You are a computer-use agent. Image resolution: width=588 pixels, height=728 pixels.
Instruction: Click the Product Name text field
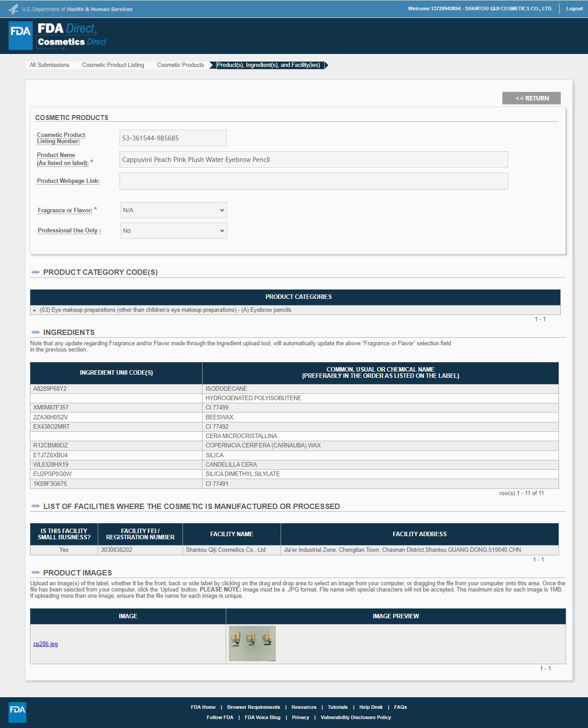pyautogui.click(x=313, y=160)
